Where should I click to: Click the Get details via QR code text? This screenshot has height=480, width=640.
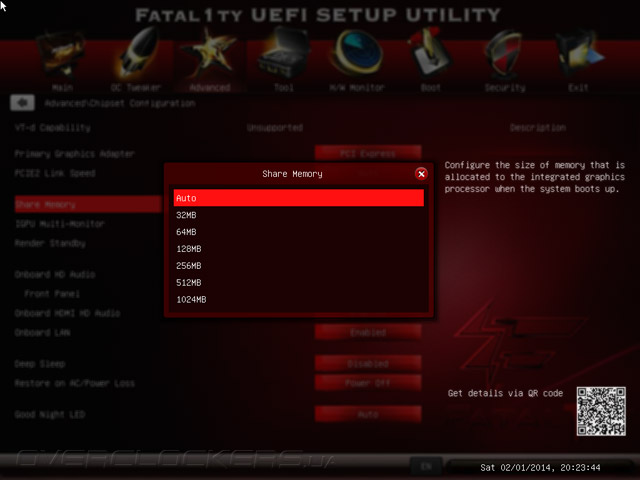[505, 393]
